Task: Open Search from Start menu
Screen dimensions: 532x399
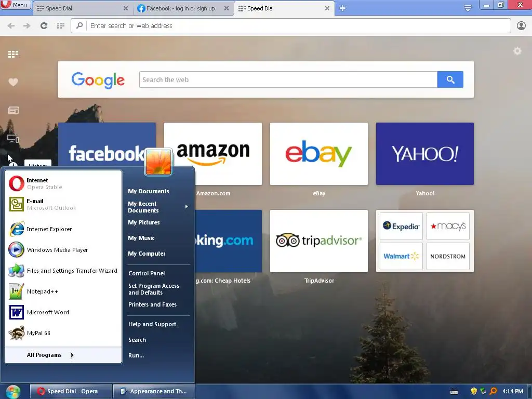Action: [158, 340]
